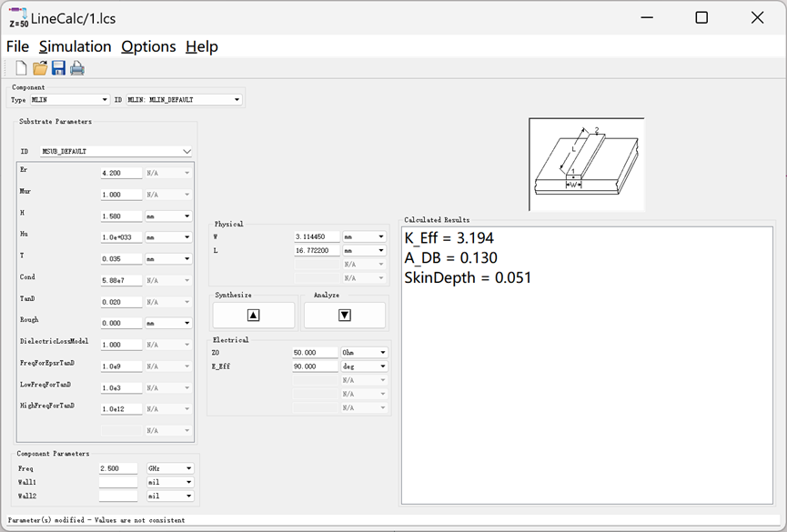787x532 pixels.
Task: Click the Er value input field
Action: click(x=121, y=173)
